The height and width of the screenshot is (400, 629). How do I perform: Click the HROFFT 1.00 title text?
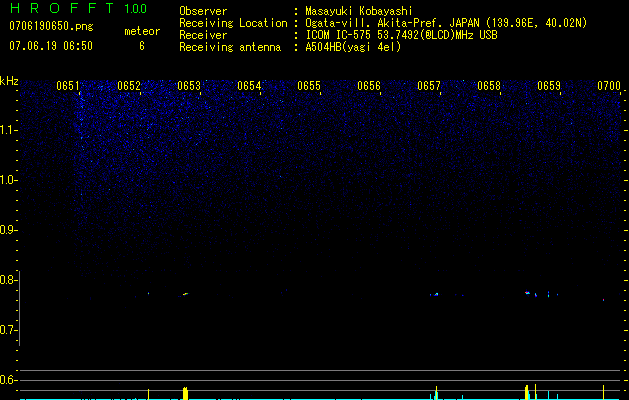coord(78,8)
